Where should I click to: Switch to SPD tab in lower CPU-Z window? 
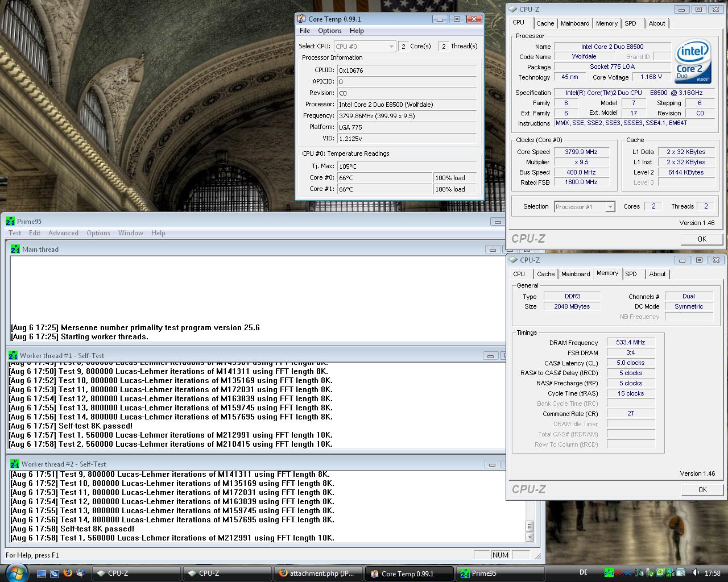click(x=631, y=274)
